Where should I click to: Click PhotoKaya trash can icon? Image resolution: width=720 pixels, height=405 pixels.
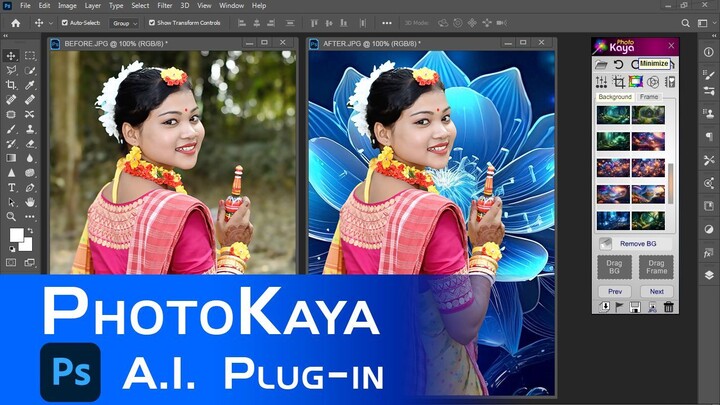coord(669,307)
